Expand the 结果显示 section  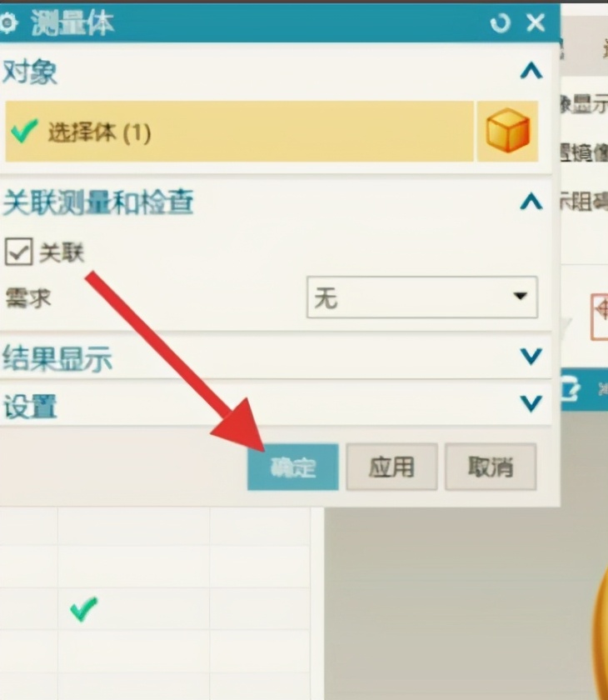pyautogui.click(x=531, y=357)
